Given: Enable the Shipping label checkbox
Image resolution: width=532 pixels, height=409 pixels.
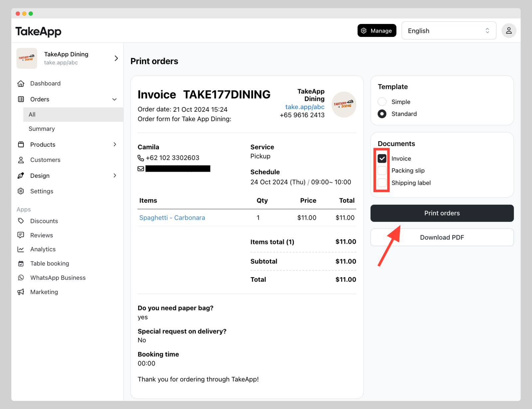Looking at the screenshot, I should coord(382,183).
